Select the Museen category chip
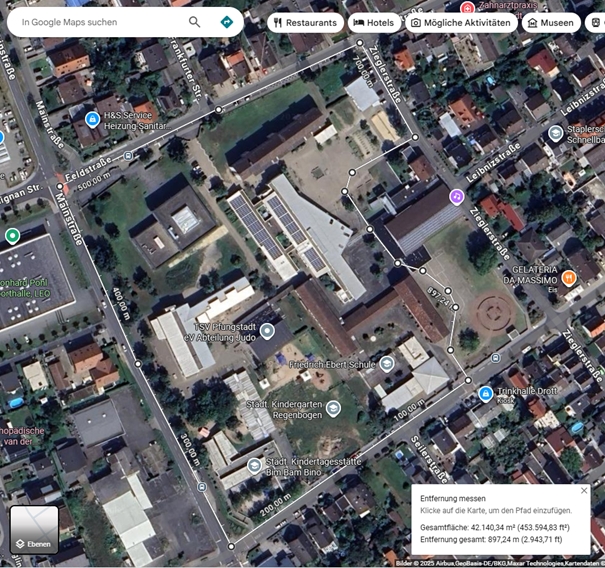The width and height of the screenshot is (605, 568). coord(550,22)
